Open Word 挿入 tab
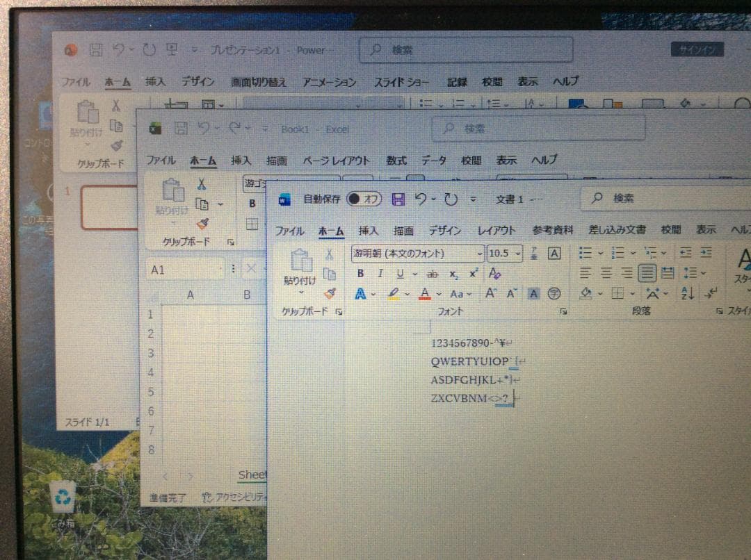751x560 pixels. tap(368, 231)
